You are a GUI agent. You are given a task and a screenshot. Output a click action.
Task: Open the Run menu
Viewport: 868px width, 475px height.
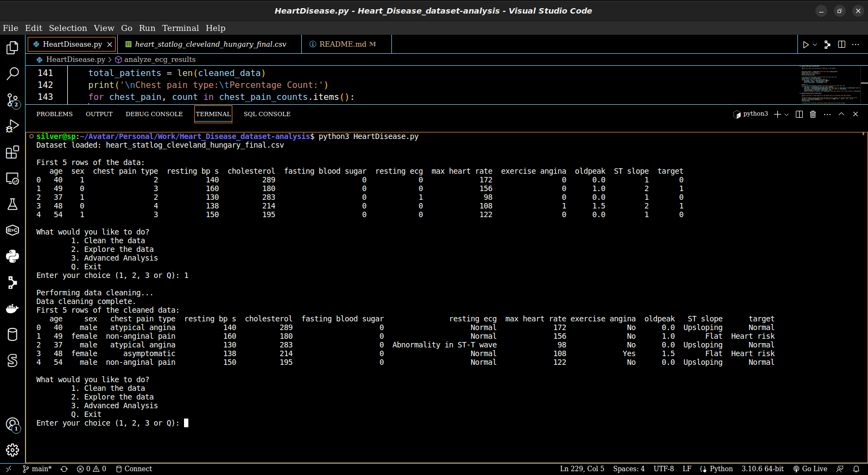(147, 28)
